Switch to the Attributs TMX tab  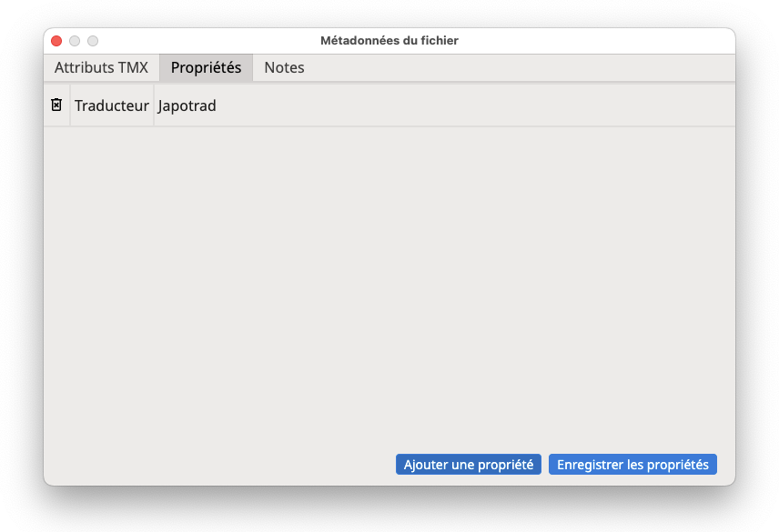101,67
